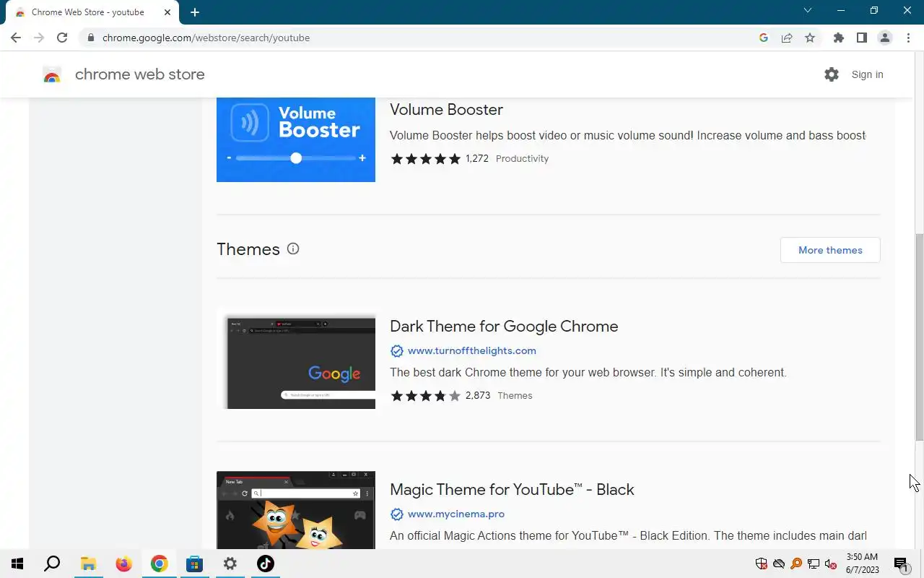Click Dark Theme rating count 2,873
This screenshot has height=578, width=924.
[x=478, y=395]
